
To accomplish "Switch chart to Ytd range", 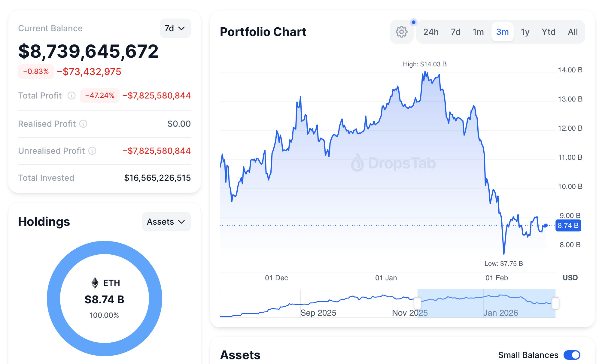I will [548, 32].
